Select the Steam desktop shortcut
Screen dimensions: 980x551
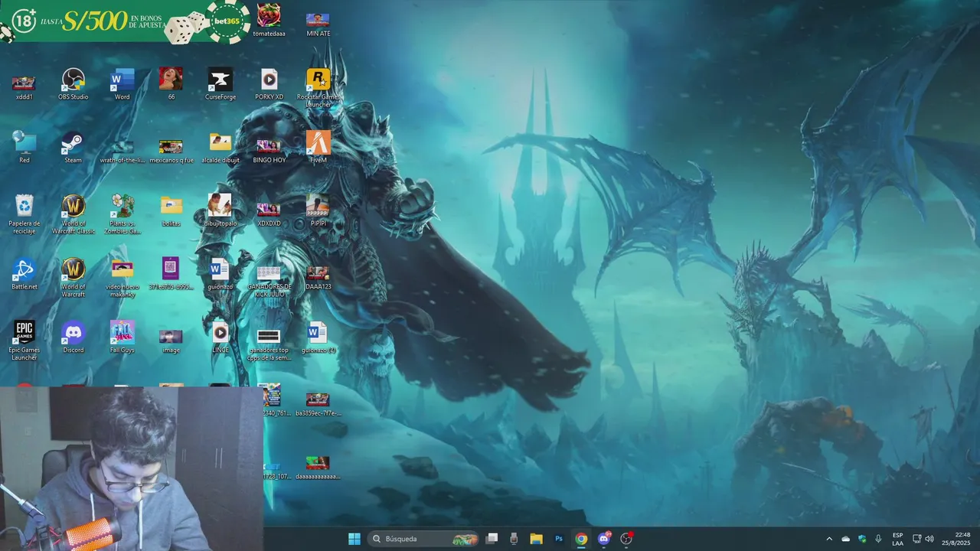tap(73, 148)
